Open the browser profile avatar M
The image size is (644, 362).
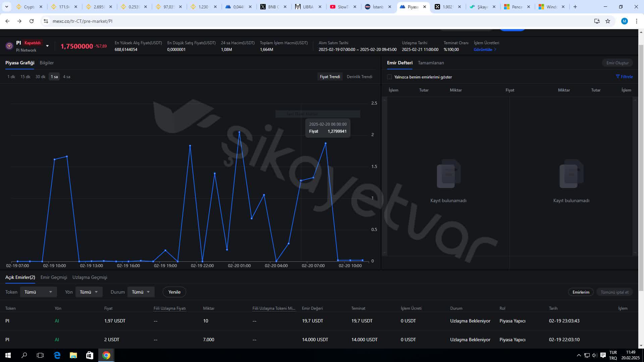click(x=625, y=21)
